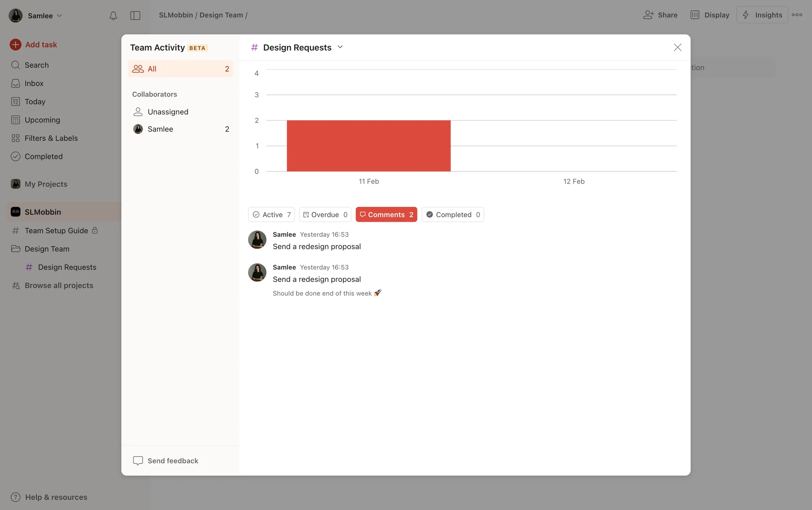Click the red Add task plus icon
This screenshot has width=812, height=510.
[16, 44]
